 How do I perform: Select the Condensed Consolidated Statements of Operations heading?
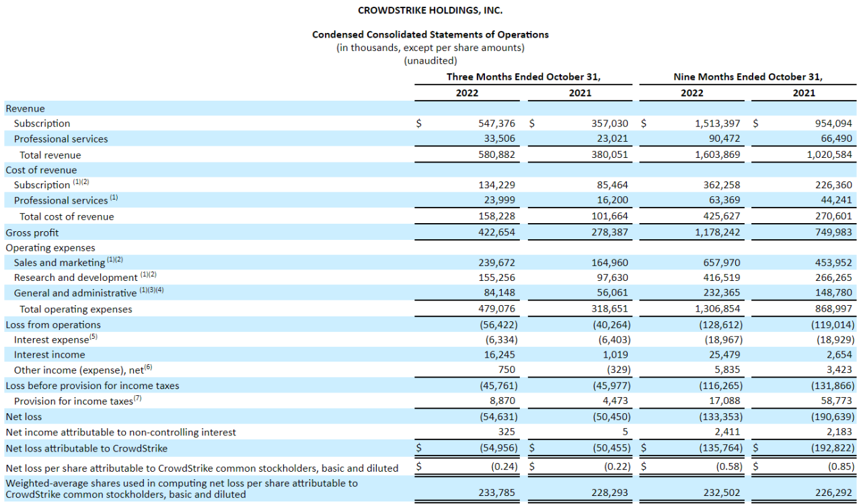click(x=430, y=34)
